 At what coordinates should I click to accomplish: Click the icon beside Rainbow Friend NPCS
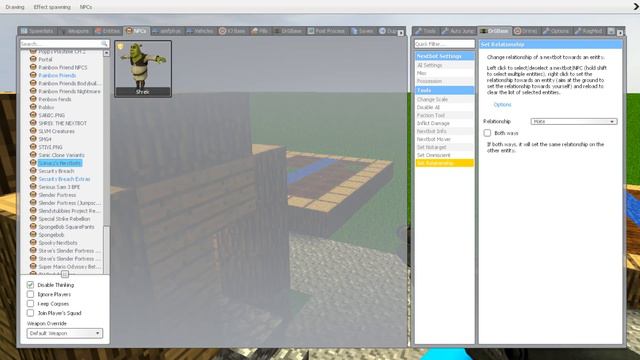pyautogui.click(x=33, y=67)
